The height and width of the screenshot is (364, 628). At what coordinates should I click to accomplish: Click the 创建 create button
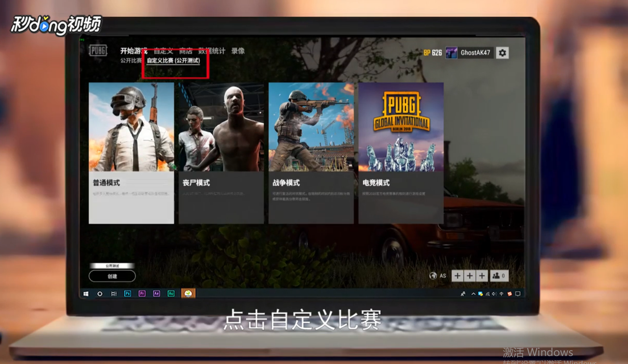click(112, 276)
